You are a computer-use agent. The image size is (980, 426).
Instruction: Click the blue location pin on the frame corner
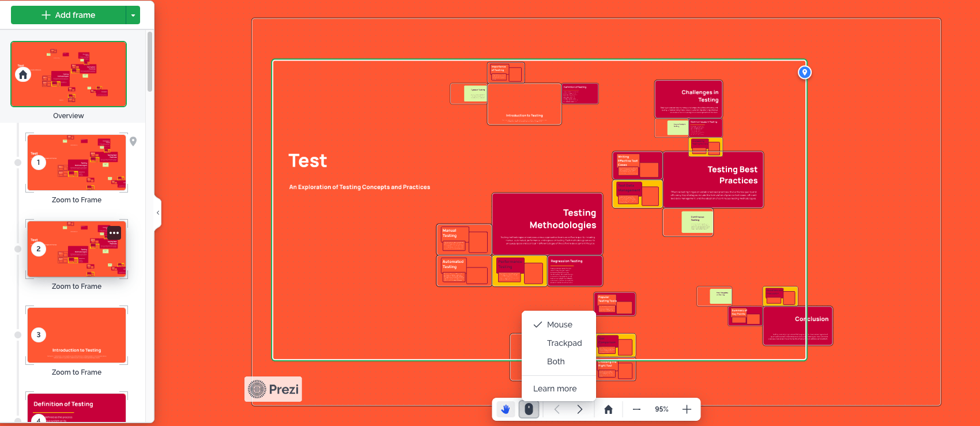pos(805,72)
